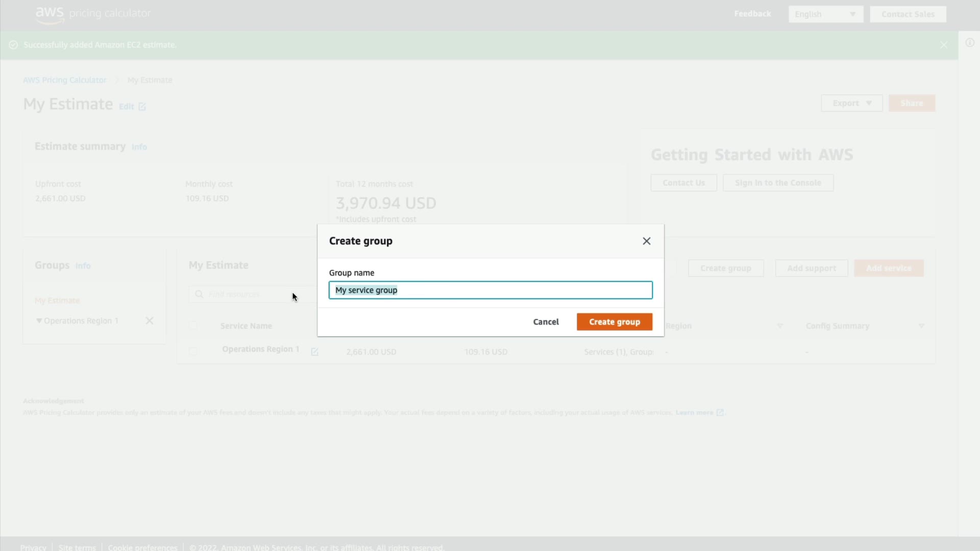Check the Operations Region 1 row checkbox
This screenshot has height=551, width=980.
pos(192,351)
